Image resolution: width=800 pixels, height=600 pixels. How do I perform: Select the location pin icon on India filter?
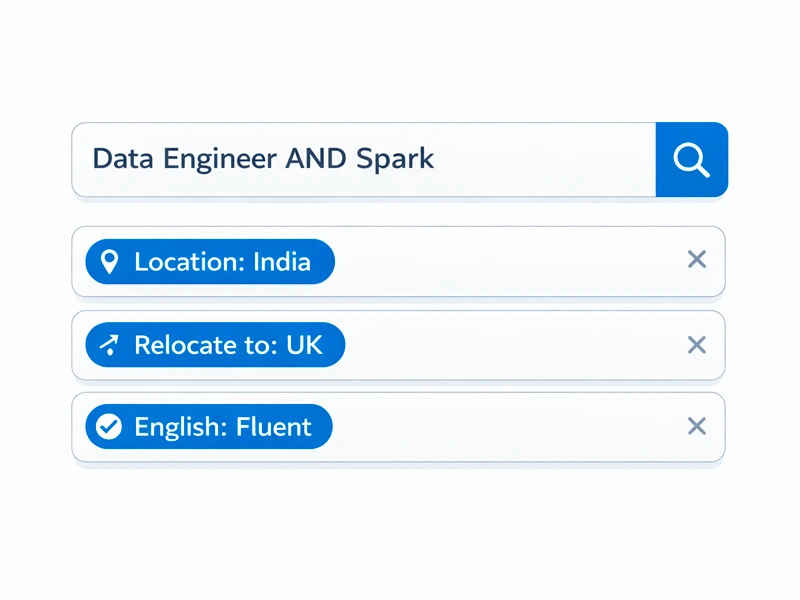point(112,261)
